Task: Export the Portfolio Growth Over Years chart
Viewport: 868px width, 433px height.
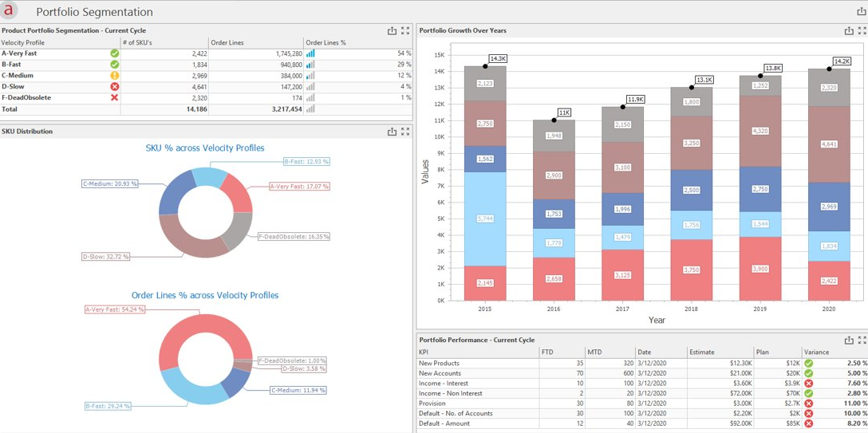Action: [849, 30]
